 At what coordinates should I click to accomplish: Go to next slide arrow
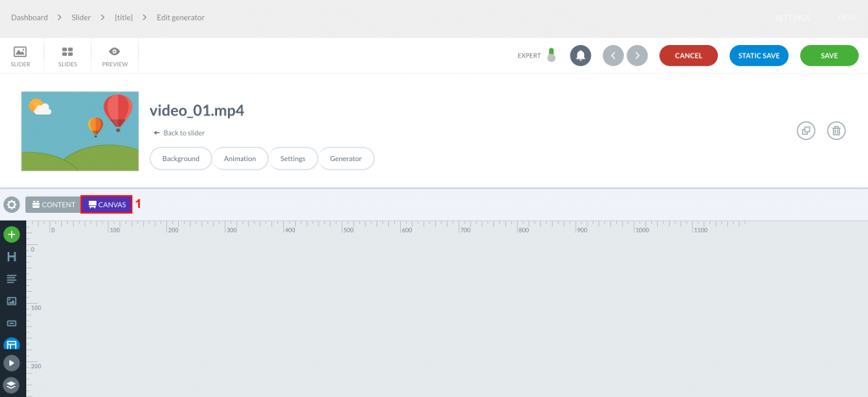637,55
